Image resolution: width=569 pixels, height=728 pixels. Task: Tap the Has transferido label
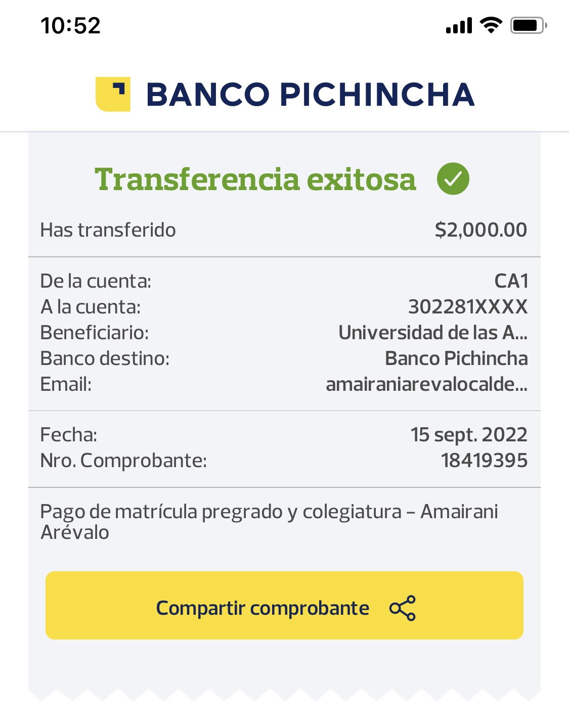pyautogui.click(x=108, y=230)
